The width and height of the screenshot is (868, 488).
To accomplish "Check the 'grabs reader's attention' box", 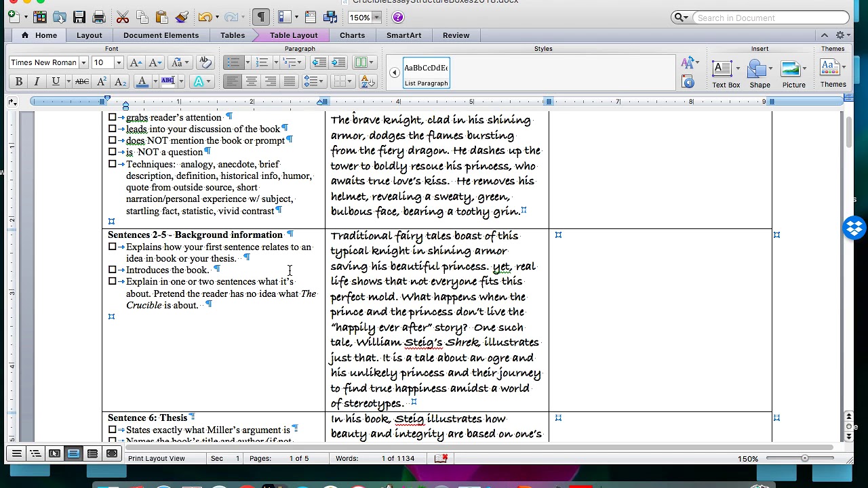I will click(x=112, y=117).
